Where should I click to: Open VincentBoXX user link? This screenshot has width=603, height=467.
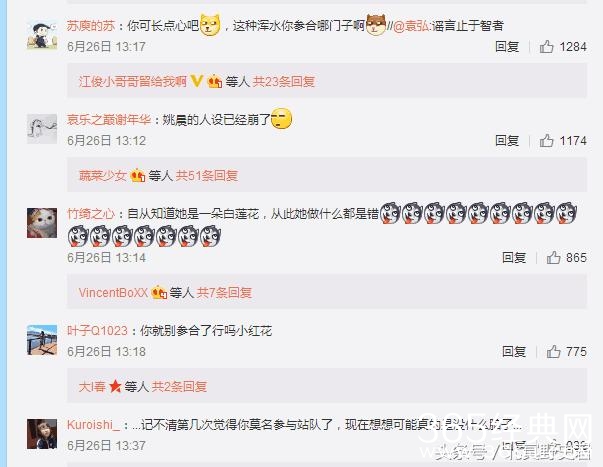coord(113,293)
